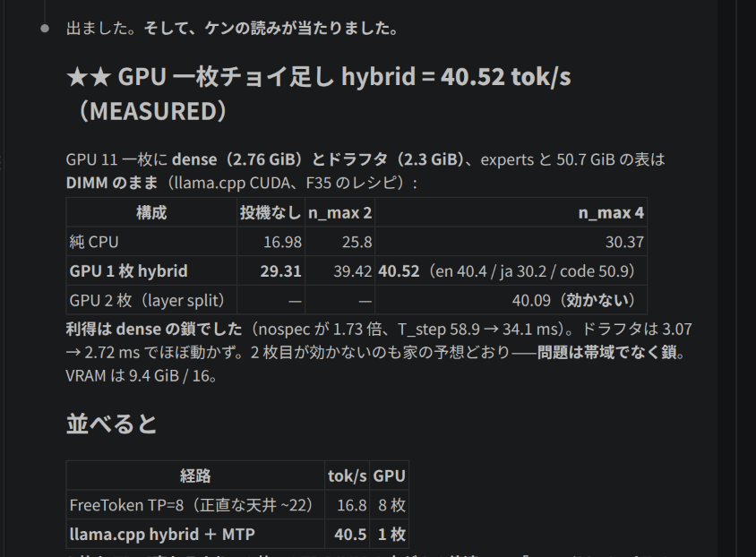Click the 'GPU' column header in second table
This screenshot has height=557, width=756.
pyautogui.click(x=389, y=476)
